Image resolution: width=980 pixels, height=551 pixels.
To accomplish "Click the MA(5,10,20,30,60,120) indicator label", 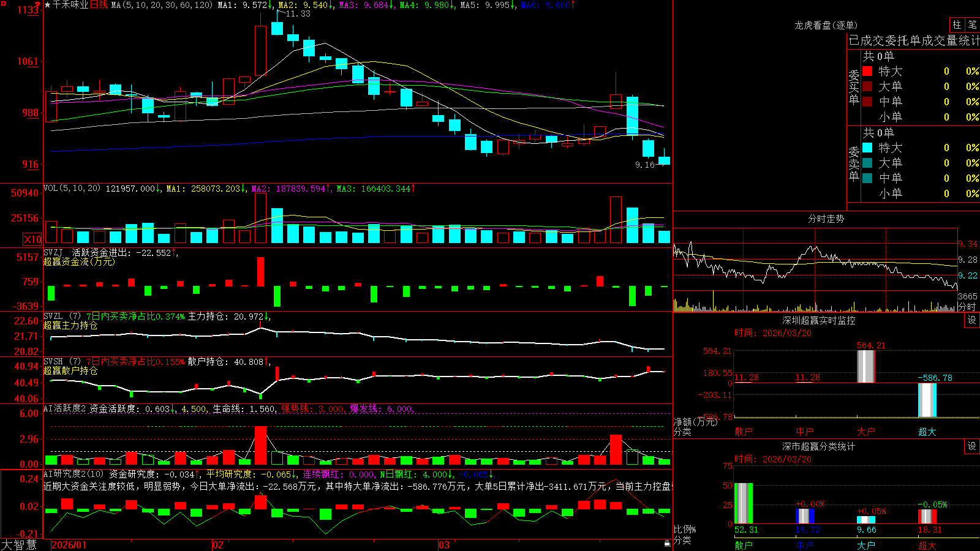I will pyautogui.click(x=162, y=5).
